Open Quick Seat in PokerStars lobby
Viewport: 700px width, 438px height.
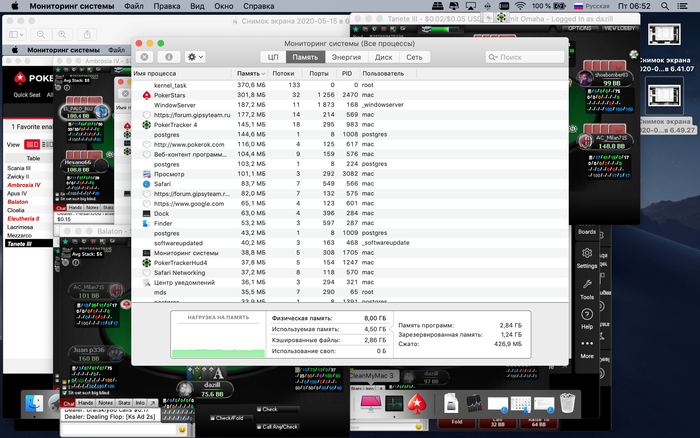(27, 95)
